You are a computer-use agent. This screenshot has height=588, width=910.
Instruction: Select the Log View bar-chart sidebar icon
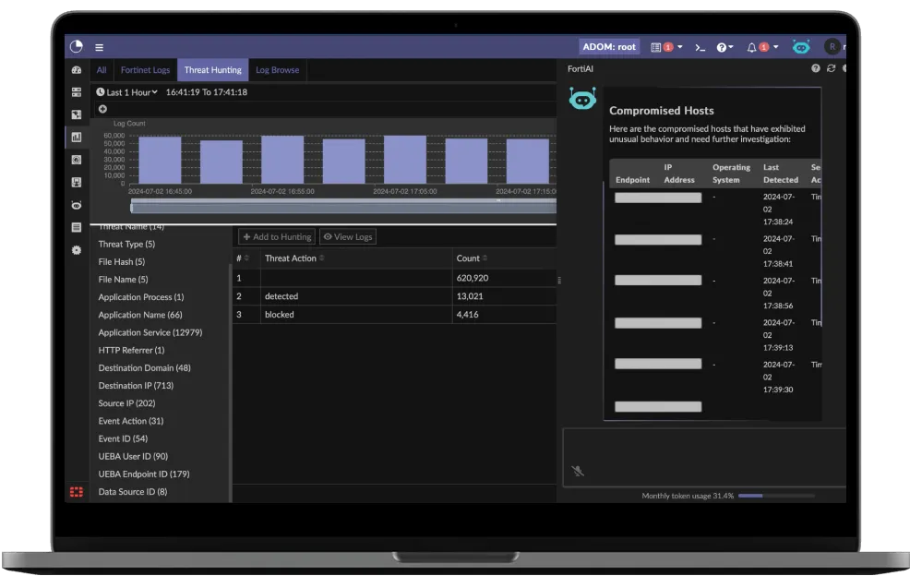pyautogui.click(x=77, y=138)
